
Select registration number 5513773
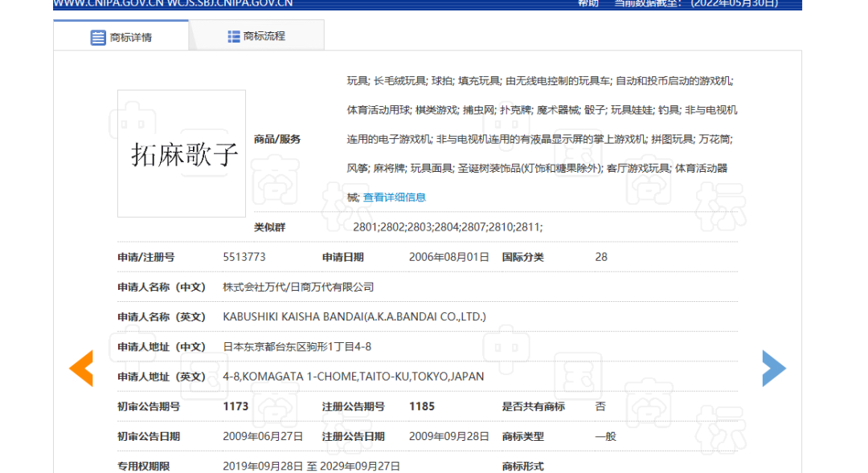coord(244,257)
